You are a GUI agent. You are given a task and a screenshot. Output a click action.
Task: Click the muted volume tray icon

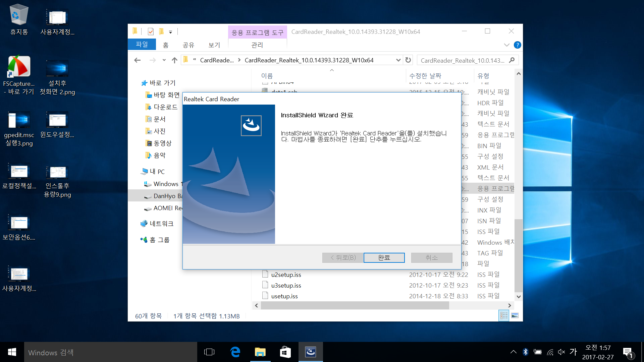(561, 352)
